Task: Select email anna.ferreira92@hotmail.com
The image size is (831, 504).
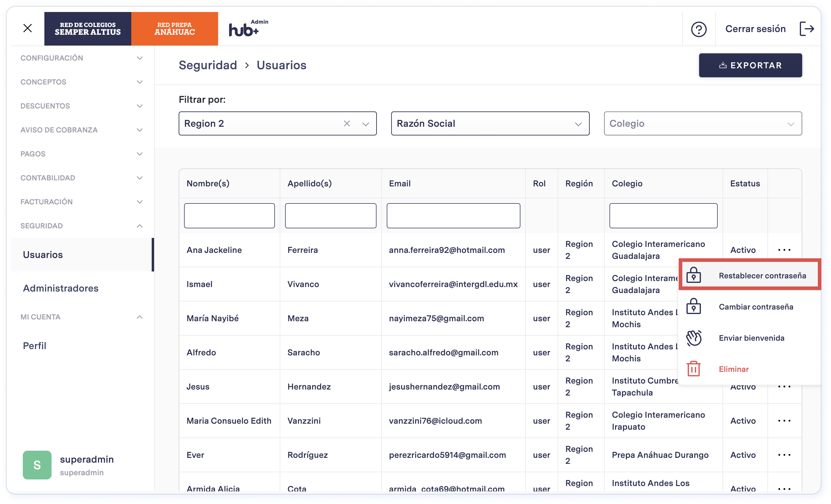Action: coord(447,250)
